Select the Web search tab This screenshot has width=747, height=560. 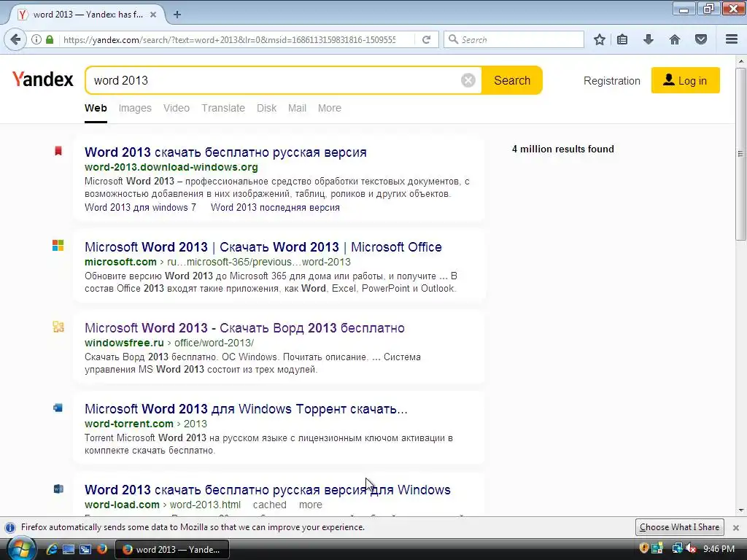[96, 108]
